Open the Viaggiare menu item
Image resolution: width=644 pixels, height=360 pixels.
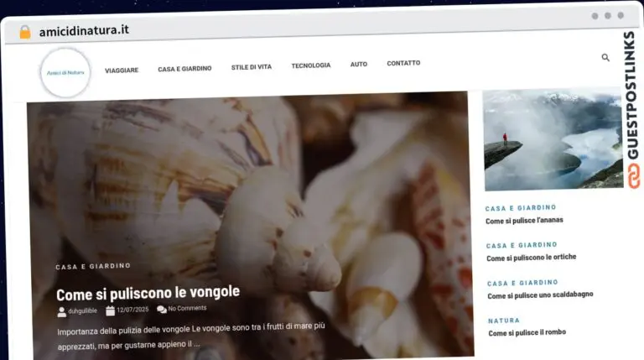click(x=122, y=70)
